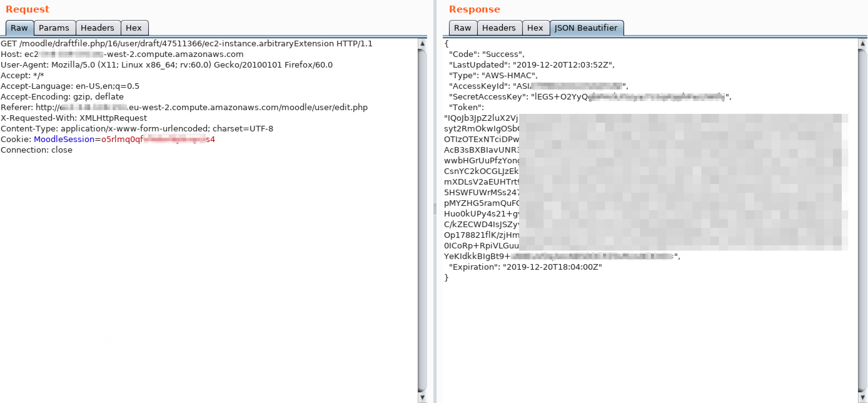868x403 pixels.
Task: Click the Response pane scroll-down arrow
Action: coord(863,397)
